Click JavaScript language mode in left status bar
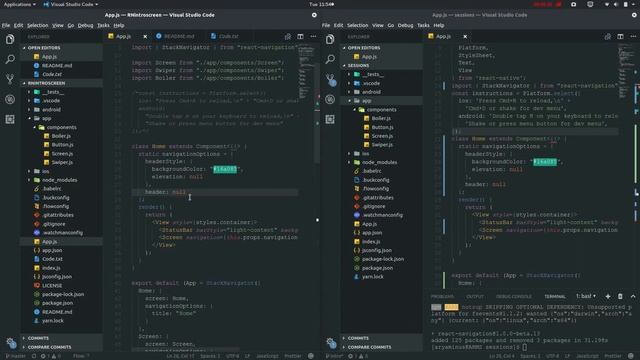The height and width of the screenshot is (360, 640). click(267, 356)
